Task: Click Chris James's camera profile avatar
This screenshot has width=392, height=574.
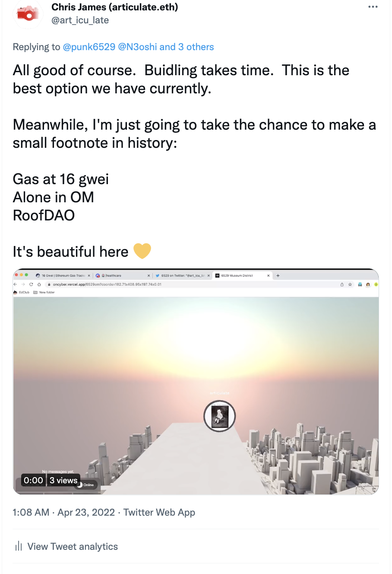Action: click(28, 14)
